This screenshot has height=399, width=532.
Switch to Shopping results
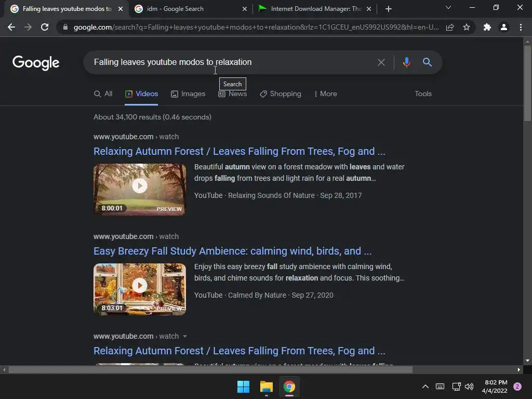pos(281,94)
